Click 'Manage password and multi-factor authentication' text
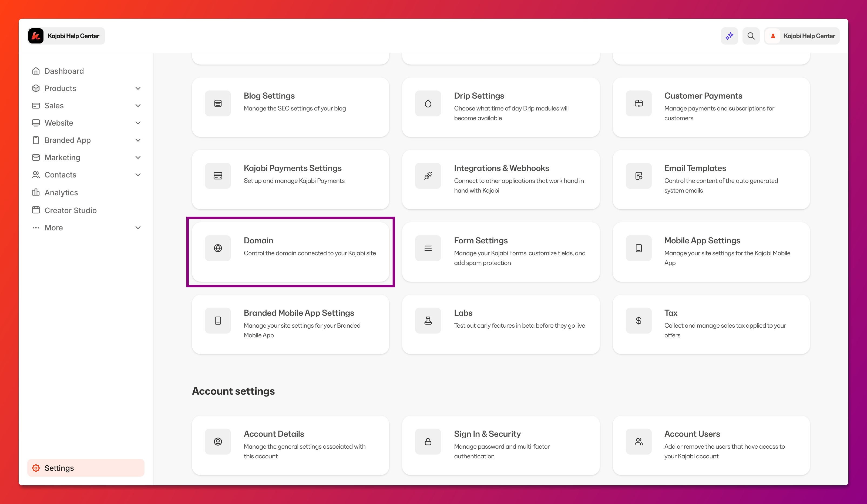 pyautogui.click(x=502, y=451)
